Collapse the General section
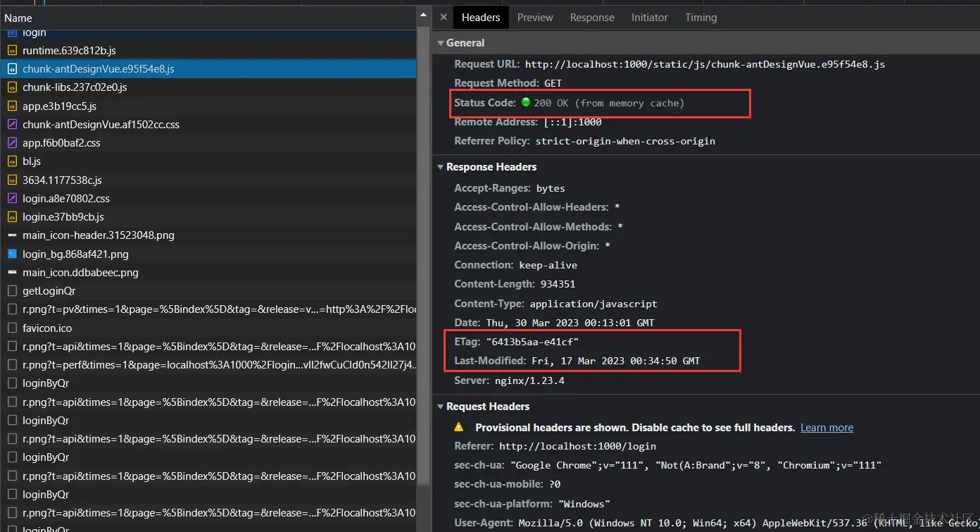Viewport: 980px width, 532px height. [x=441, y=43]
